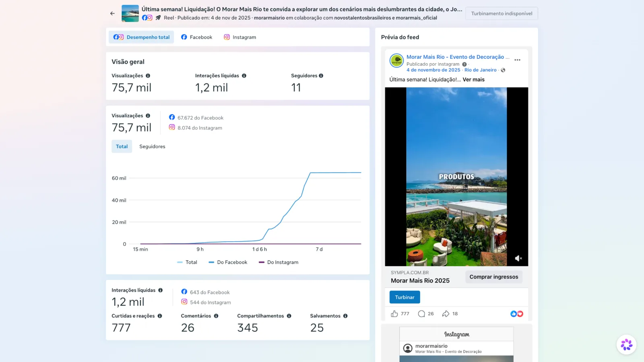
Task: Click the Instagram icon beside 8.074 do Instagram
Action: (x=172, y=127)
